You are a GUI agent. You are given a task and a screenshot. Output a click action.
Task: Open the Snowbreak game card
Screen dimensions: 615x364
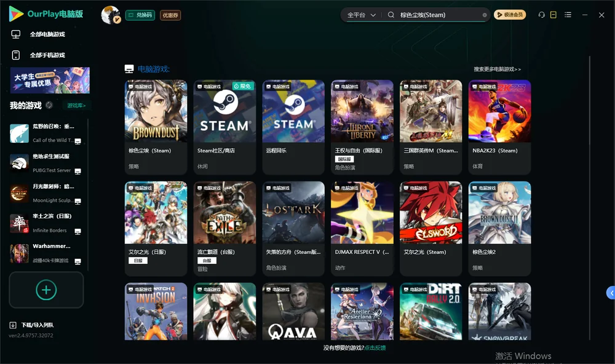tap(499, 312)
